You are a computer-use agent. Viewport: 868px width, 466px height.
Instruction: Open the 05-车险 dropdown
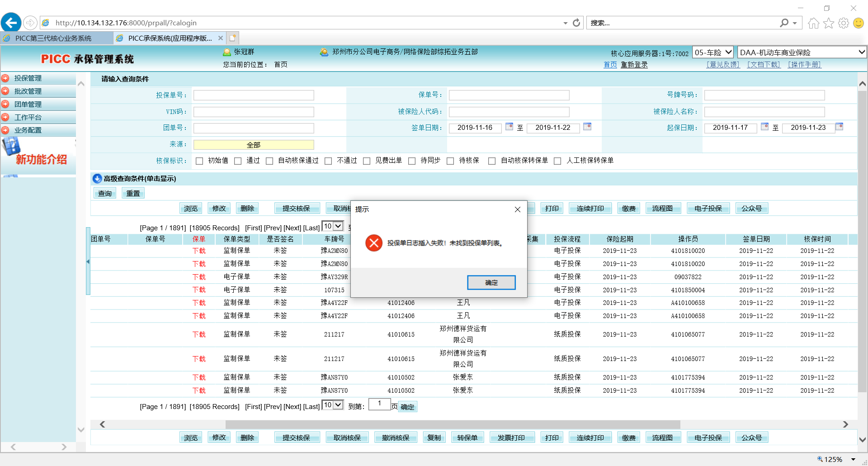(x=713, y=52)
